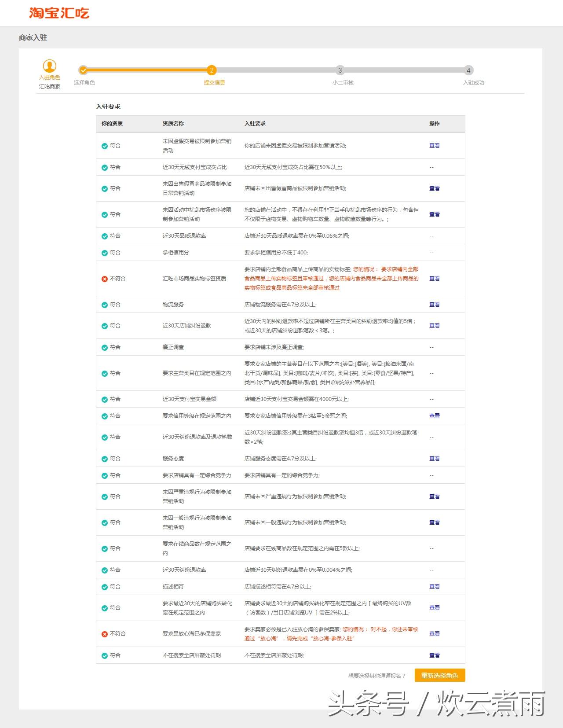Open 查看 link for 不在搜索全店屏蔽处罚期
Screen dimensions: 563x728
coord(434,655)
